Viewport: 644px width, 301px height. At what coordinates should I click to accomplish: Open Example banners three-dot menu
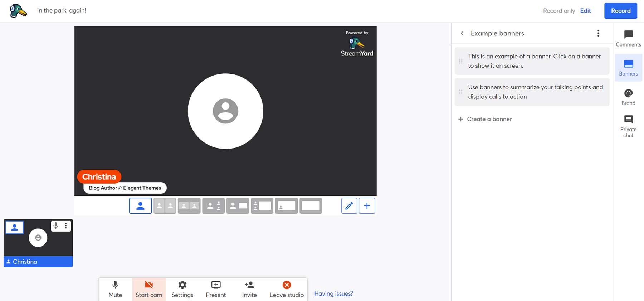click(598, 33)
